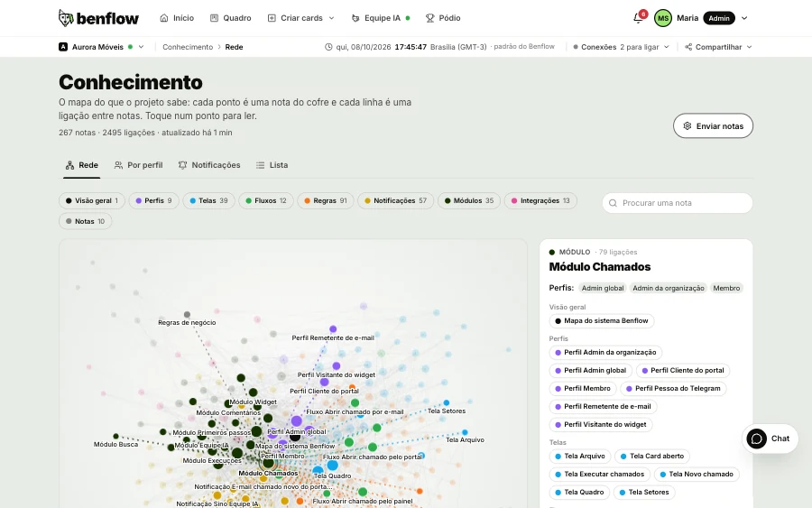Open the Tela Quadro chip in panel

(x=579, y=493)
